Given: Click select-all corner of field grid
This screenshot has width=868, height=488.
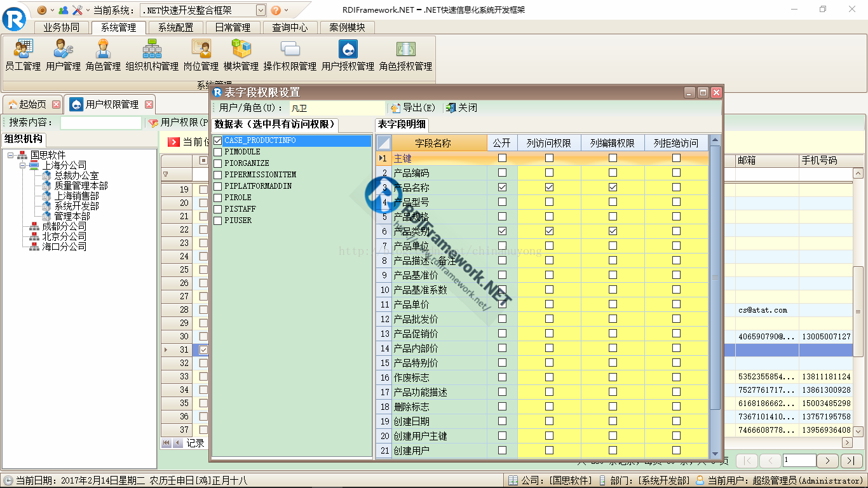Looking at the screenshot, I should coord(384,143).
